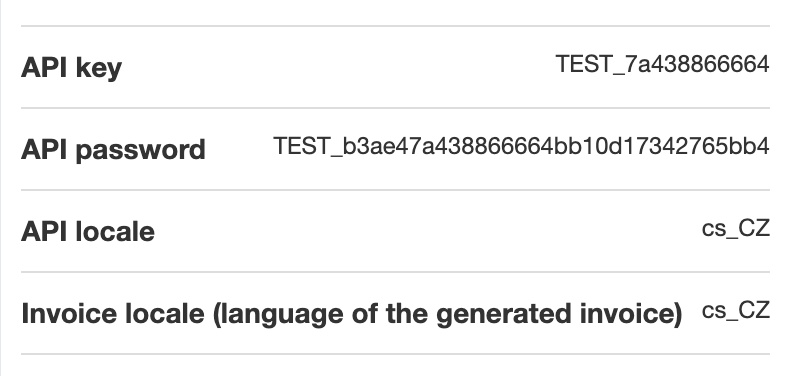Click the API password label
The image size is (786, 376).
pos(113,149)
